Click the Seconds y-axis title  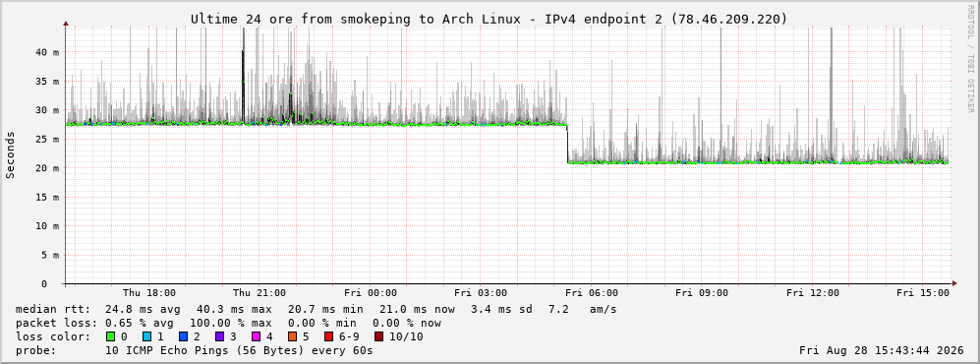click(11, 154)
